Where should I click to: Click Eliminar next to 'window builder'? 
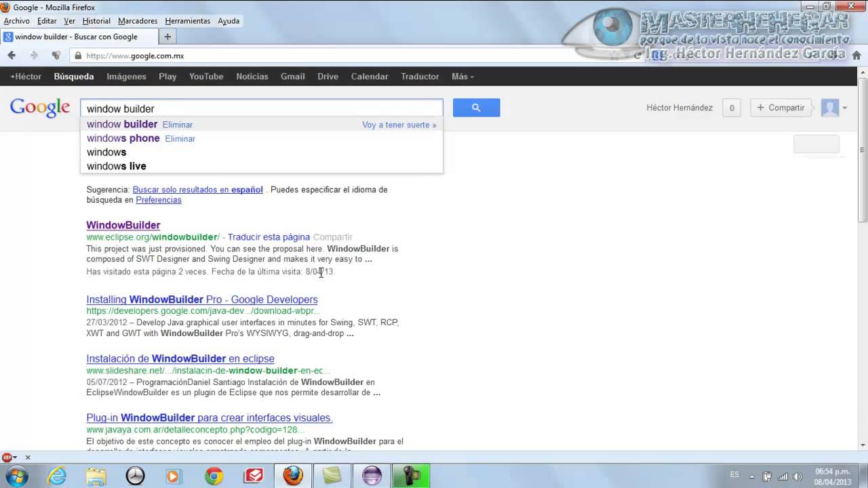[x=178, y=125]
